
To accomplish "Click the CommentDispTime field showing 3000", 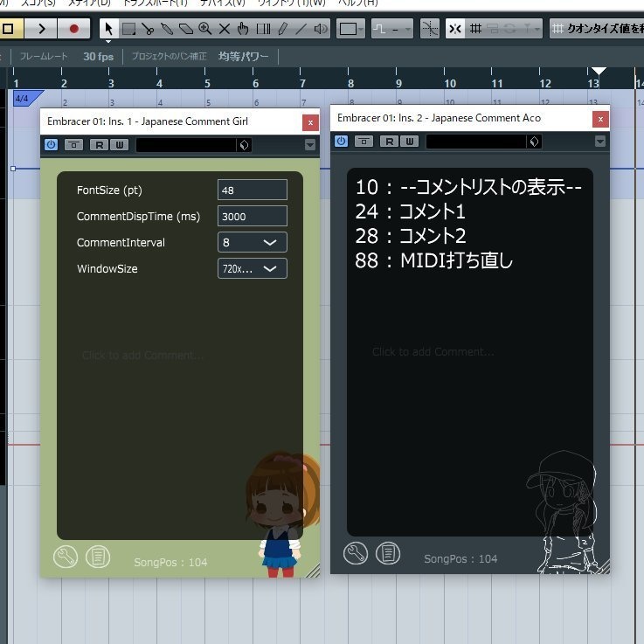I will [x=253, y=216].
